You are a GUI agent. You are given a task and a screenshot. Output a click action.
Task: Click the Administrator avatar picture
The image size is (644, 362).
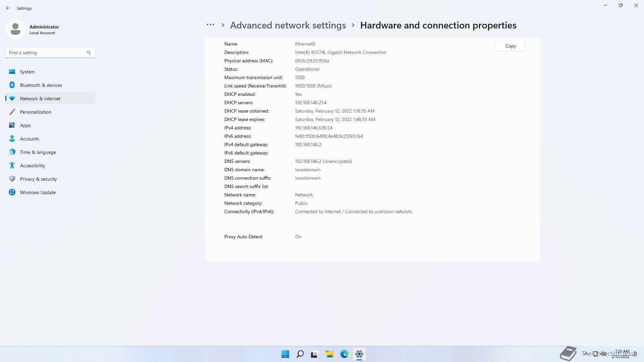(15, 29)
